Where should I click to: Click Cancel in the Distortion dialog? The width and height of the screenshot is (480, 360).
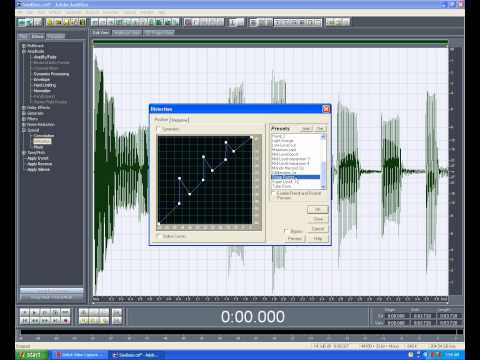(x=317, y=229)
